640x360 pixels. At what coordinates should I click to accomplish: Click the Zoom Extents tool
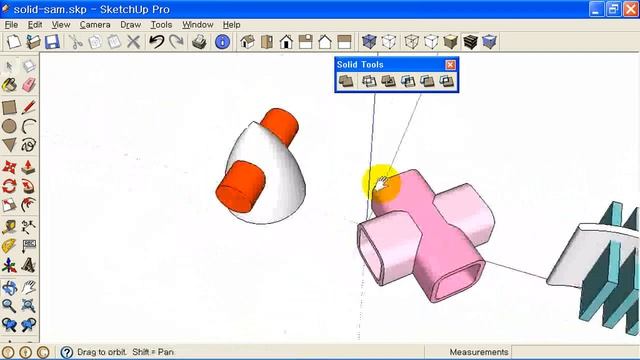[29, 306]
